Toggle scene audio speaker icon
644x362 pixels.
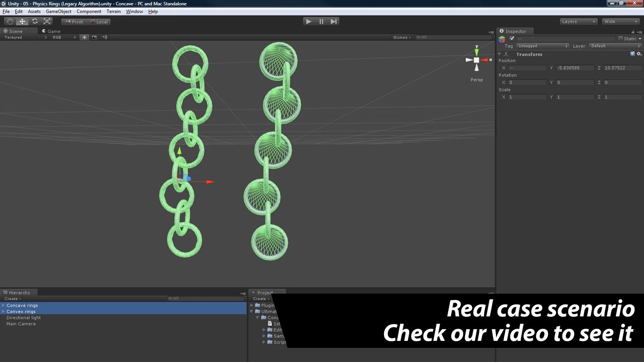(x=105, y=37)
